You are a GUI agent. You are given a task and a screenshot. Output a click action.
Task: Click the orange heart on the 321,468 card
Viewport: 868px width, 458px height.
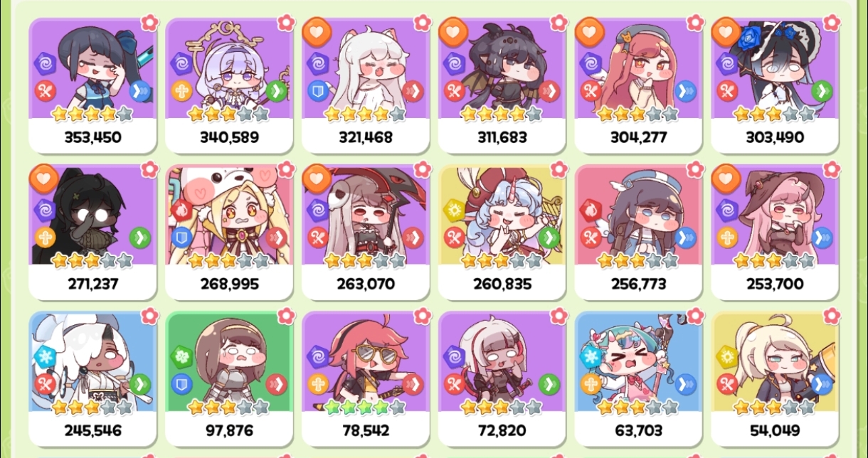315,31
